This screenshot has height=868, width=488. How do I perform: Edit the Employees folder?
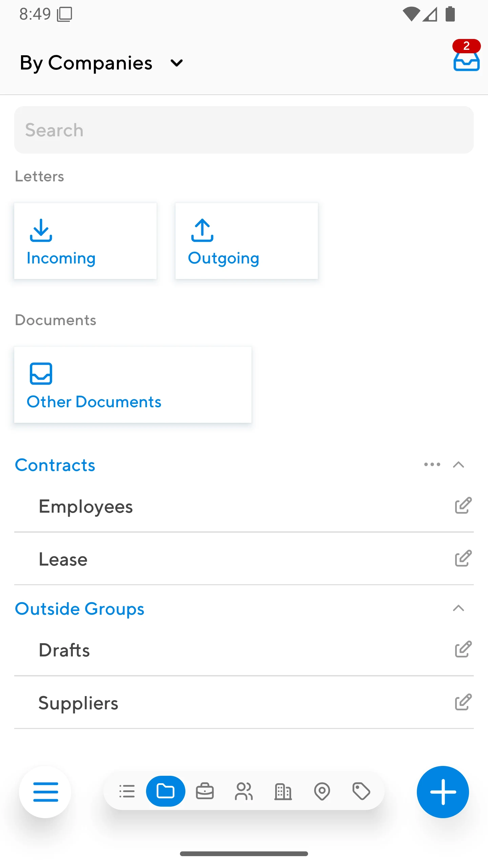pyautogui.click(x=463, y=506)
